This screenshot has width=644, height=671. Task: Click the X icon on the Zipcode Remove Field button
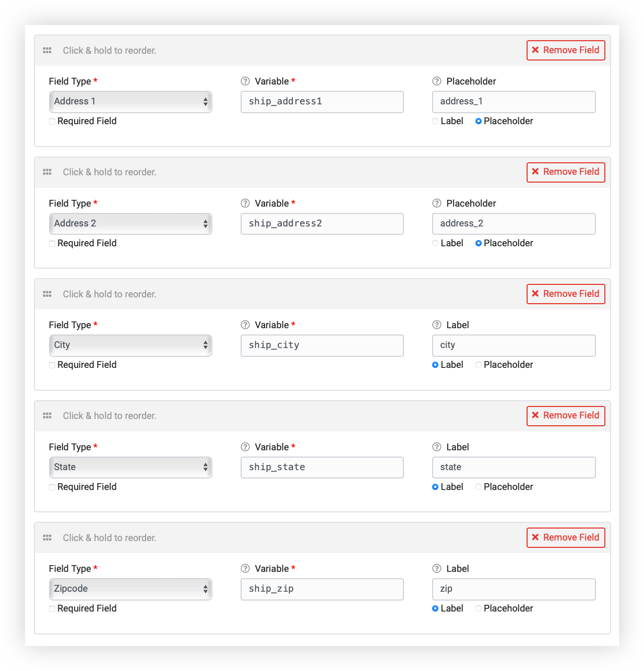[x=535, y=537]
